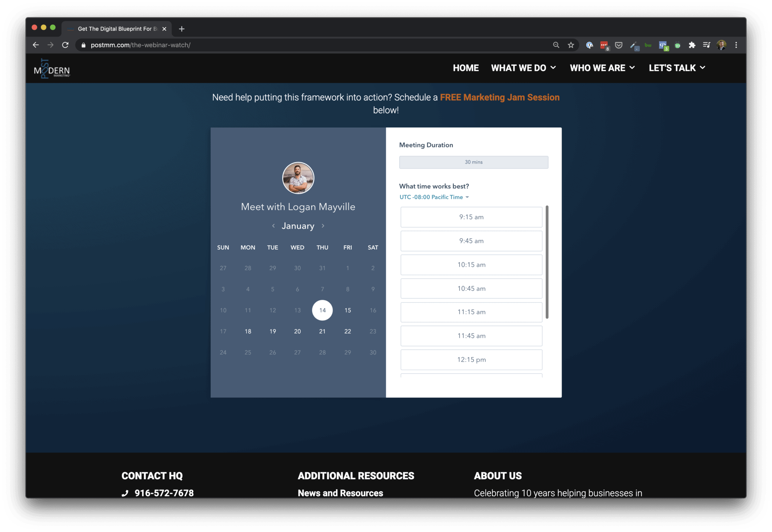This screenshot has height=532, width=772.
Task: Close the Digital Blueprint tab
Action: (x=164, y=29)
